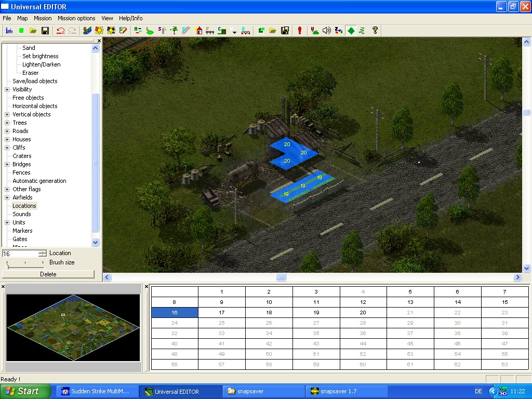Viewport: 532px width, 399px height.
Task: Select the F fence tool icon
Action: [210, 31]
